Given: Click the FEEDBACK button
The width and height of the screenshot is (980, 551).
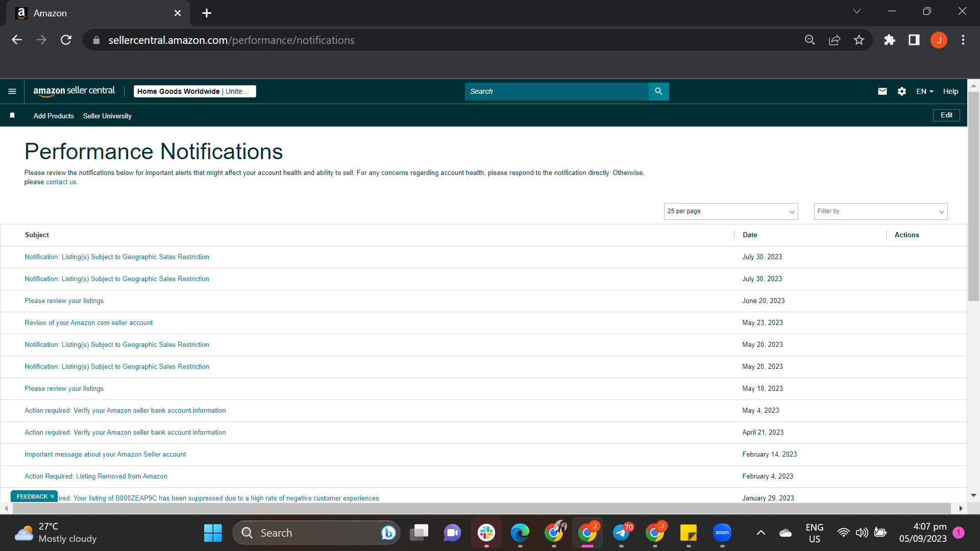Looking at the screenshot, I should pos(32,496).
